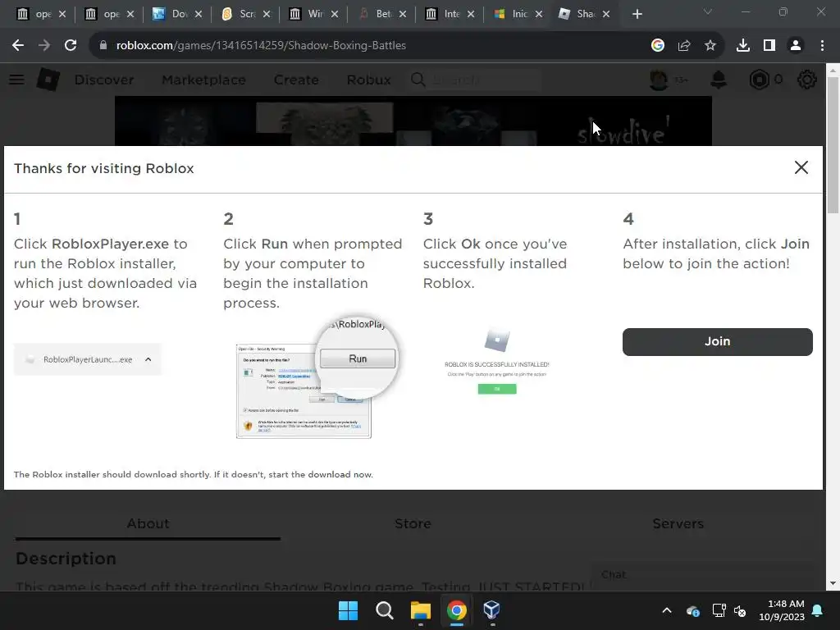The height and width of the screenshot is (630, 840).
Task: Open the Roblox hamburger menu
Action: (16, 80)
